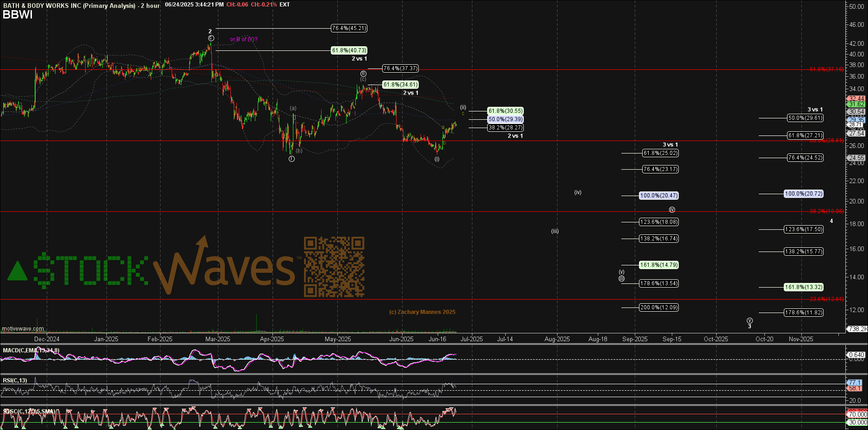Image resolution: width=868 pixels, height=430 pixels.
Task: Click the 738.2K volume tag
Action: (857, 329)
